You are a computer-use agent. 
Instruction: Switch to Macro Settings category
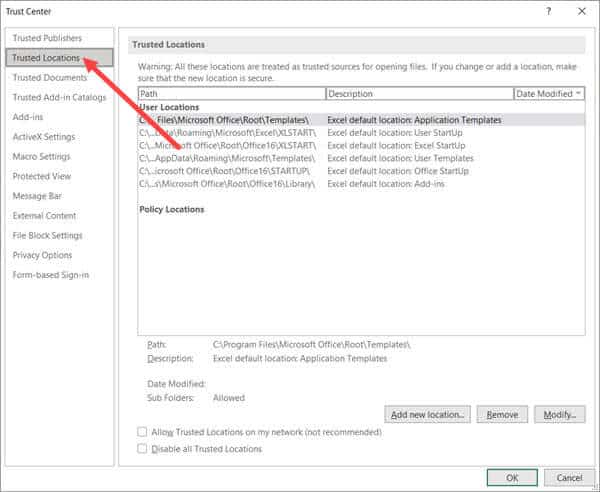41,156
